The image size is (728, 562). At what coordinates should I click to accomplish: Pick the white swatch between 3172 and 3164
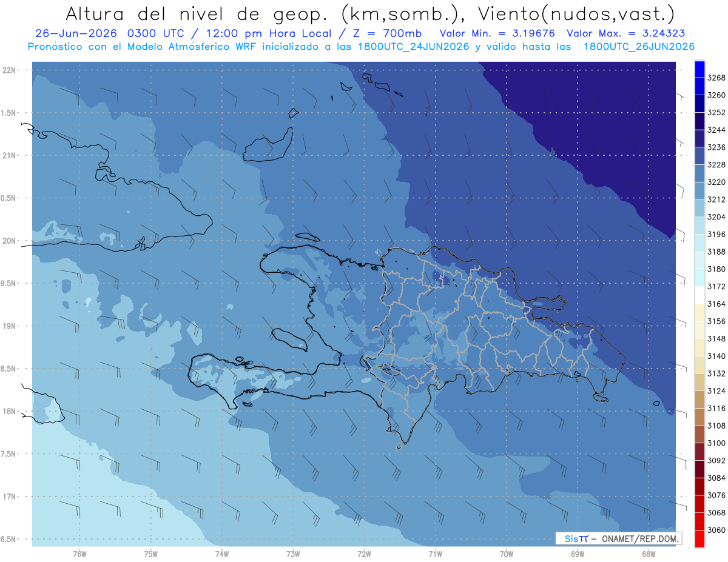point(699,295)
